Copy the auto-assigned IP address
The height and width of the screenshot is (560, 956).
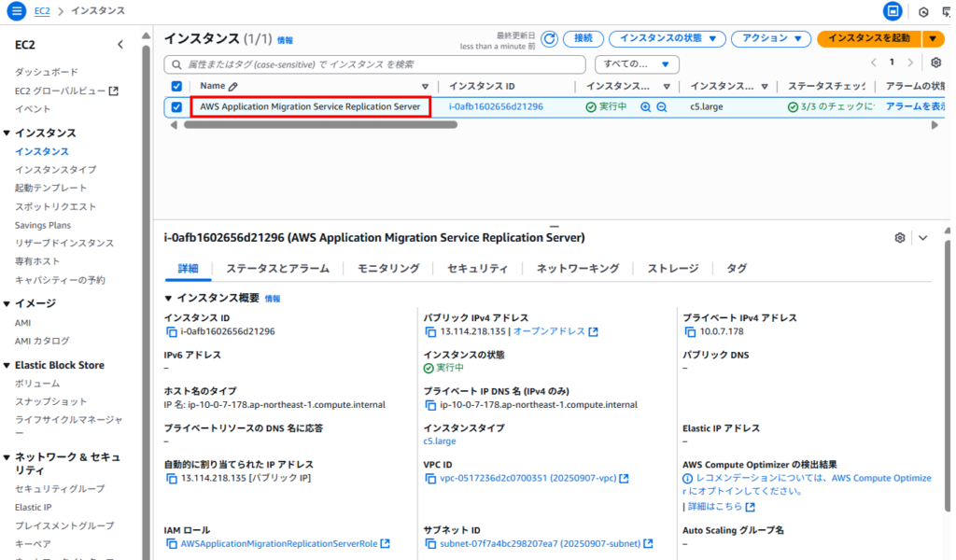coord(172,479)
